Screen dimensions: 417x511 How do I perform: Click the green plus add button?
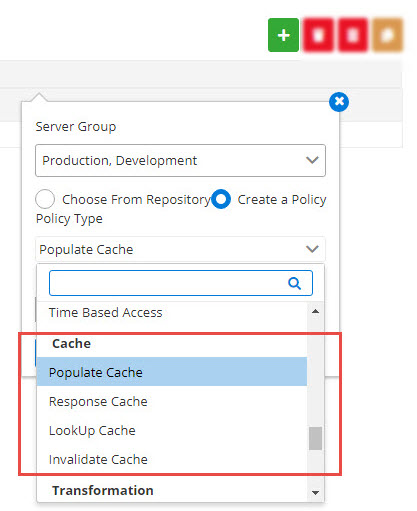(x=283, y=35)
